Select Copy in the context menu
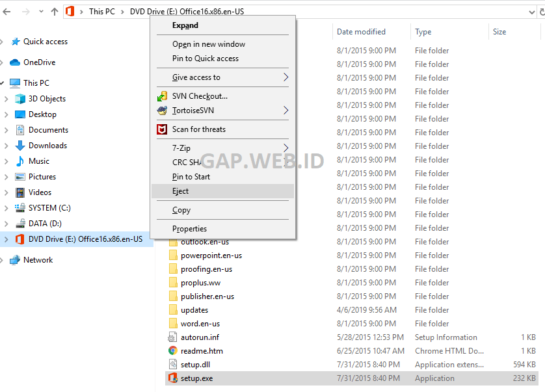This screenshot has width=545, height=392. tap(223, 210)
